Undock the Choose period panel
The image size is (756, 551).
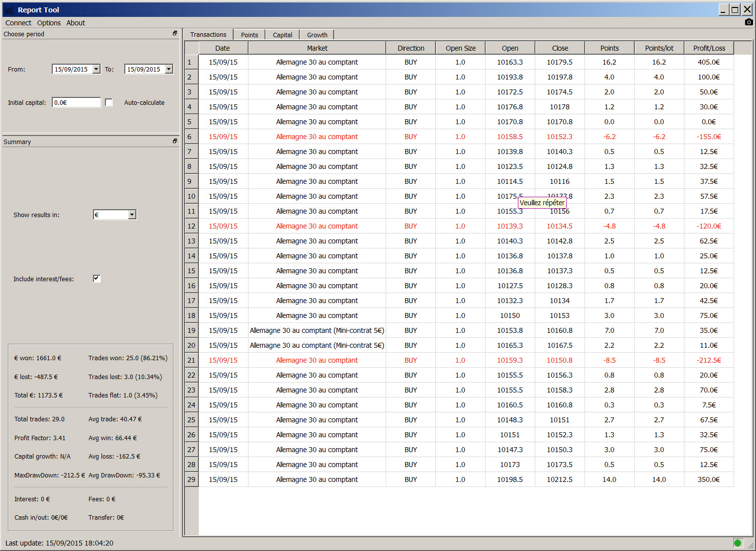(x=175, y=33)
